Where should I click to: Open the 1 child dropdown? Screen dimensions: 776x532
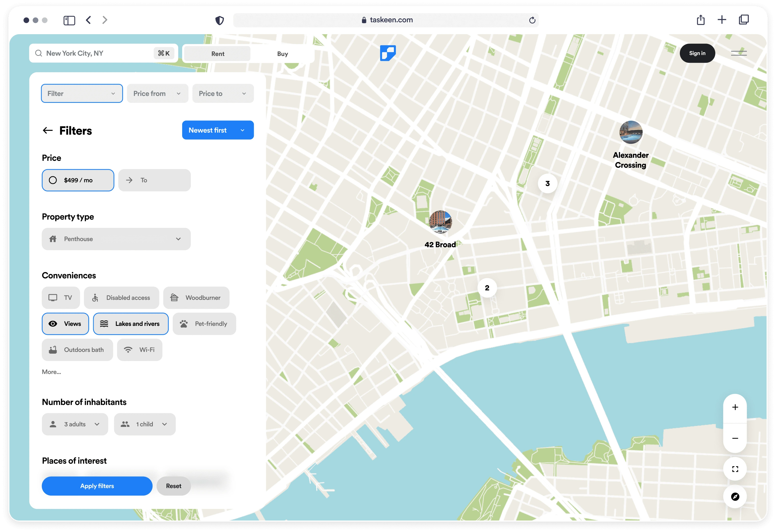tap(145, 424)
